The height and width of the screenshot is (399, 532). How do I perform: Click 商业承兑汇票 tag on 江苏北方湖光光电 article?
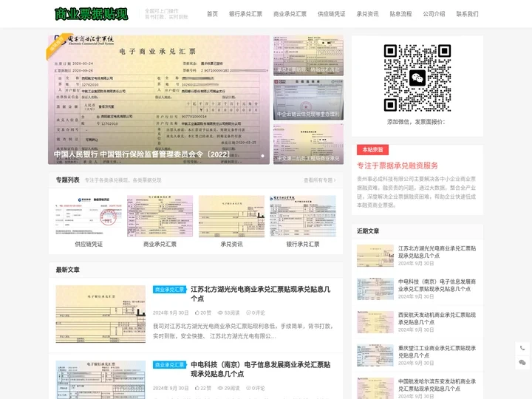point(169,290)
